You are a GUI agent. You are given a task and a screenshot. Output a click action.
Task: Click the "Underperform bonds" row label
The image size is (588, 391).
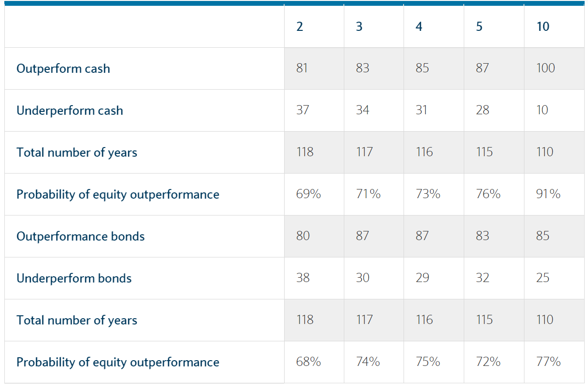pos(74,278)
